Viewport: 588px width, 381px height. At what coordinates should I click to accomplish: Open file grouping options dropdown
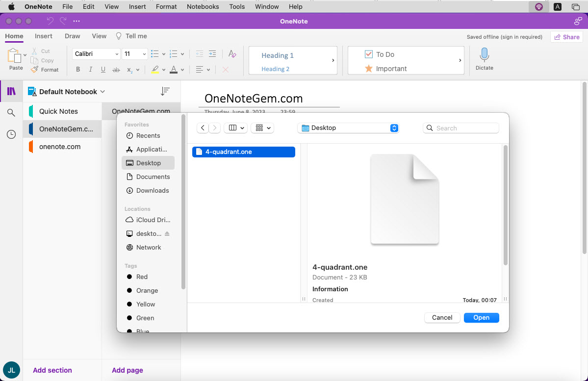click(262, 128)
